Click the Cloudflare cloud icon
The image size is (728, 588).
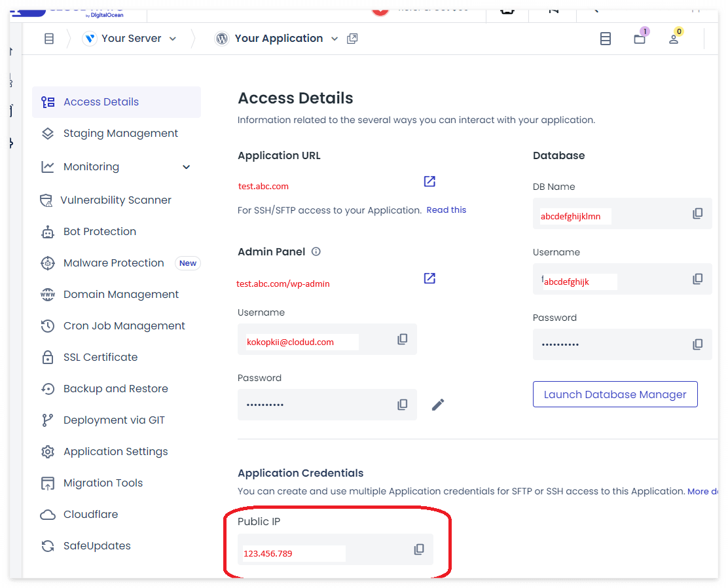pos(48,515)
